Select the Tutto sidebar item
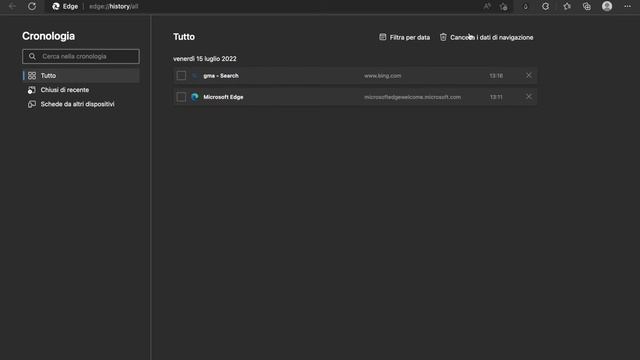Viewport: 640px width, 360px height. coord(81,76)
